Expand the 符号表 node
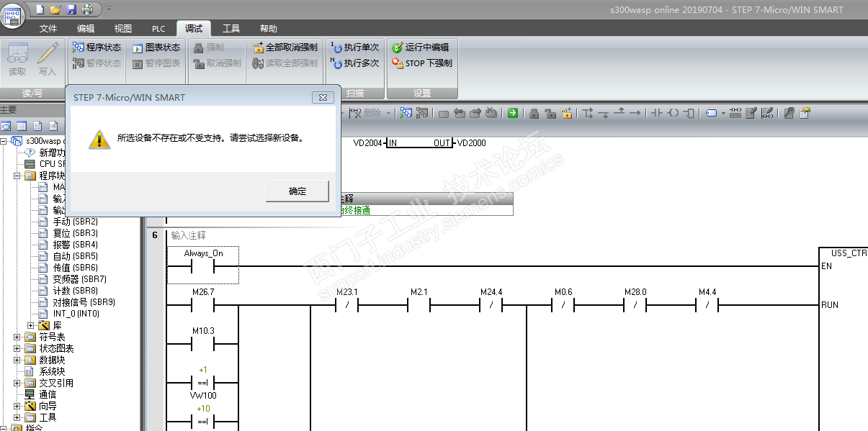This screenshot has height=431, width=868. (17, 337)
